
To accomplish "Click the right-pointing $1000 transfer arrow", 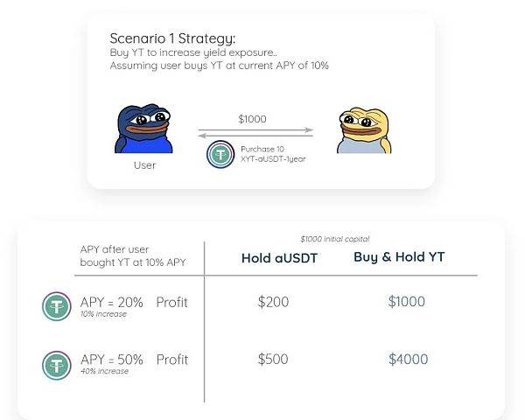I will [x=255, y=129].
